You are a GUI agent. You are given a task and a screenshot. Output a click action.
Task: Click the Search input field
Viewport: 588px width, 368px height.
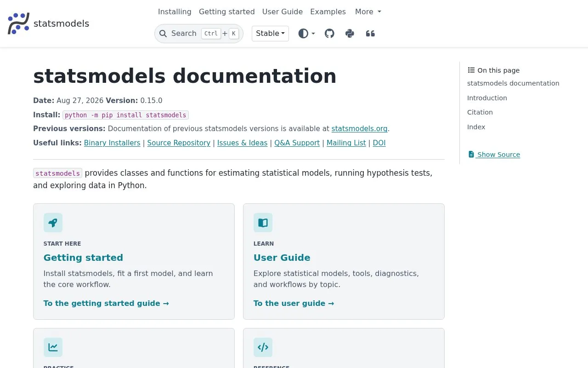pos(199,34)
